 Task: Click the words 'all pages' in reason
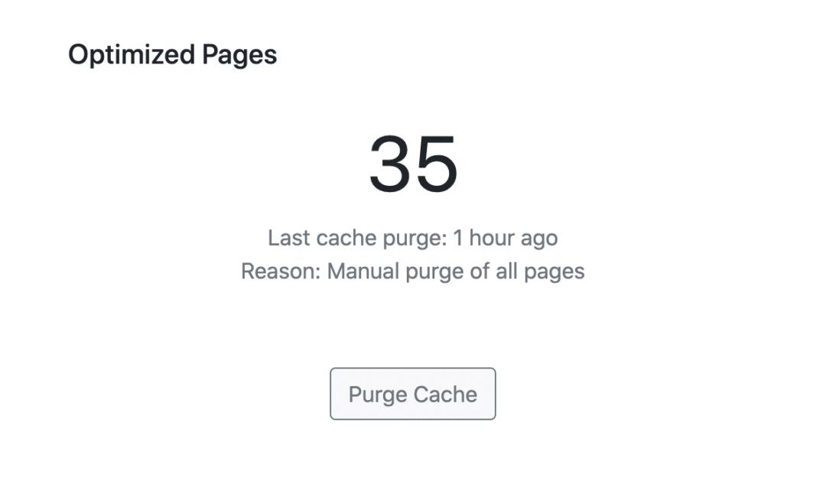(540, 272)
